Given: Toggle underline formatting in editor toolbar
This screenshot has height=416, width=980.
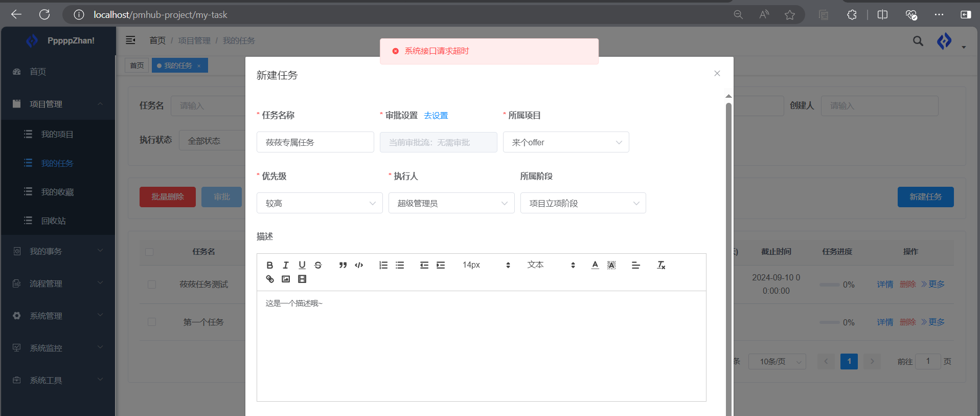Looking at the screenshot, I should [302, 265].
